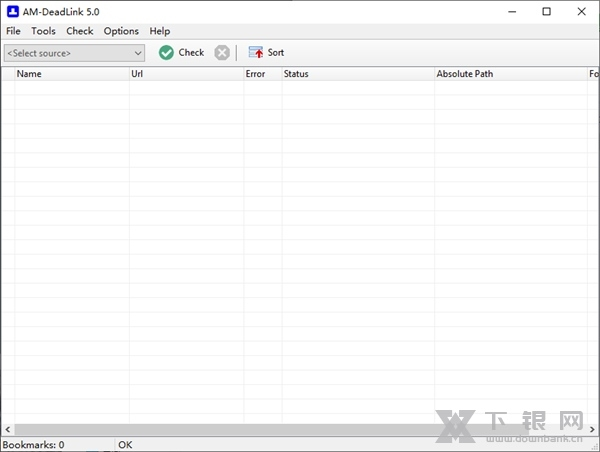The height and width of the screenshot is (452, 600).
Task: Open the Tools menu
Action: 43,31
